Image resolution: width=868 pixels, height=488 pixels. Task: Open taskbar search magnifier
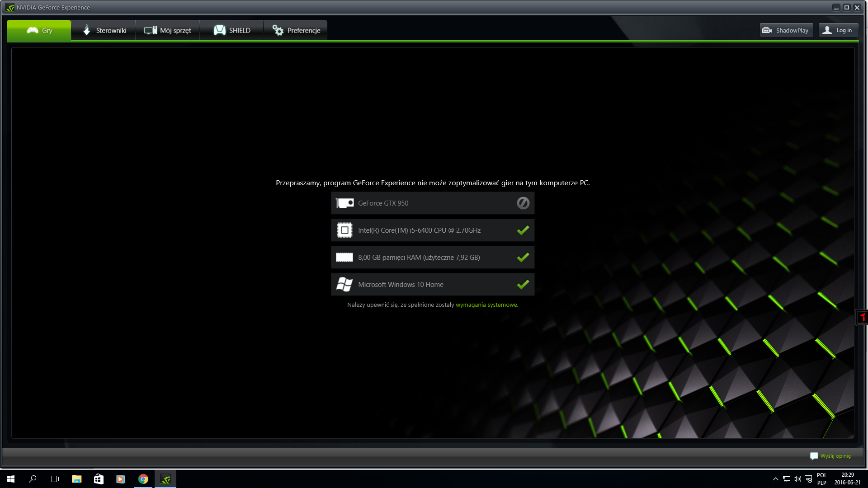(x=33, y=479)
